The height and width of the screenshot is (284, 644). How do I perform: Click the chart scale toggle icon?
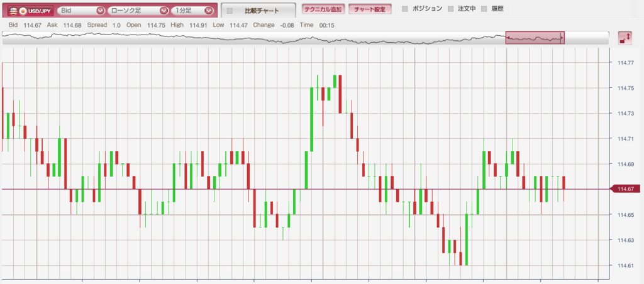click(625, 38)
